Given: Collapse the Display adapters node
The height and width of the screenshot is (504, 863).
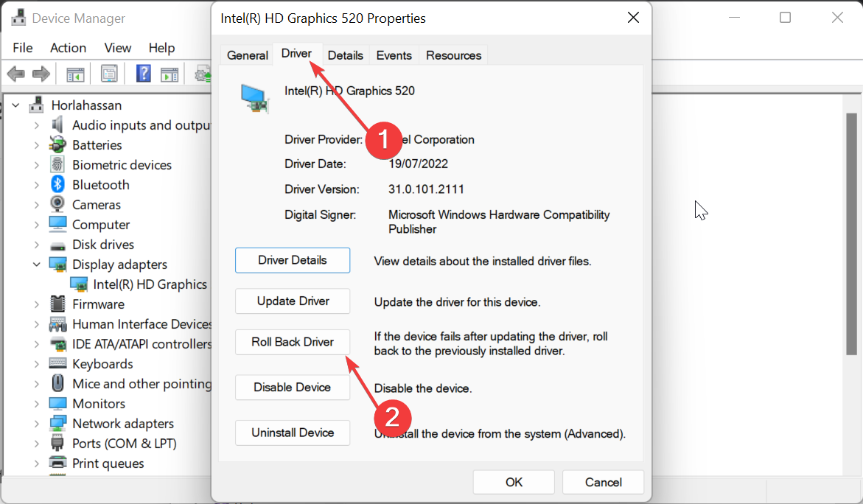Looking at the screenshot, I should [36, 264].
